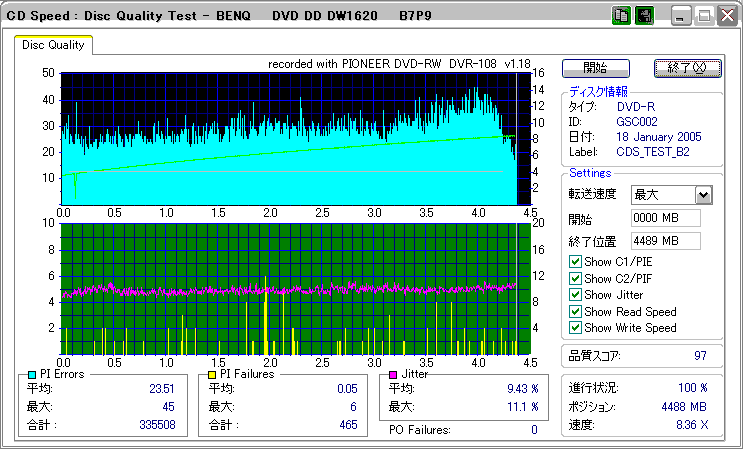Uncheck Show Write Speed option

pyautogui.click(x=575, y=327)
